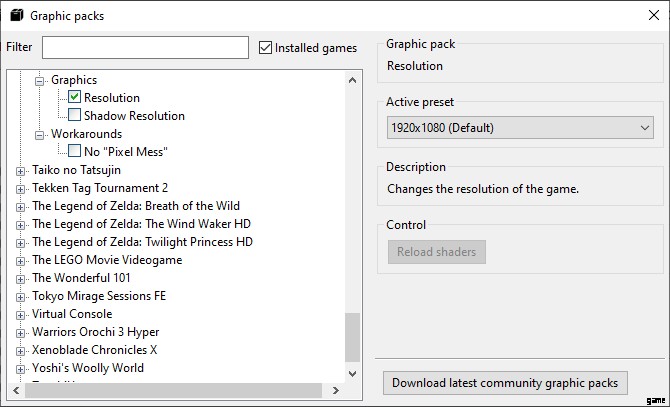Select the Graphics tree label

(x=74, y=80)
